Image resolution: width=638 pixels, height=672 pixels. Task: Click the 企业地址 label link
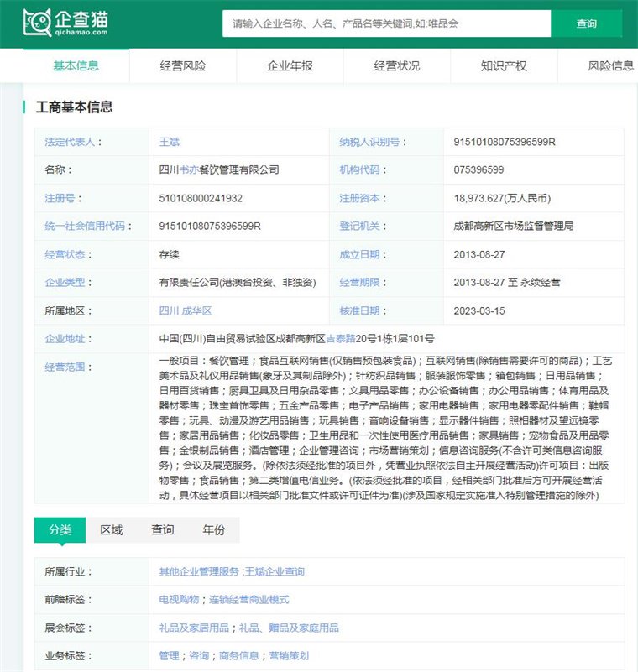(65, 339)
